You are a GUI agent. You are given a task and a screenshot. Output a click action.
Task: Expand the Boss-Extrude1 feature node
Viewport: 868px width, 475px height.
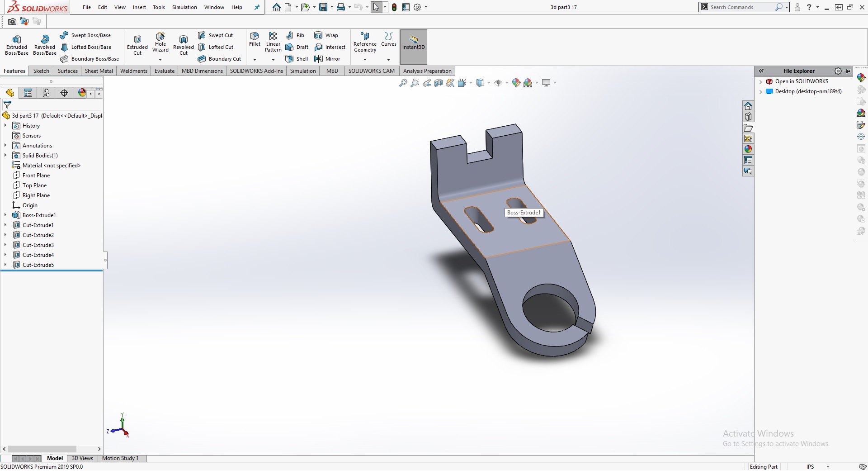point(5,215)
